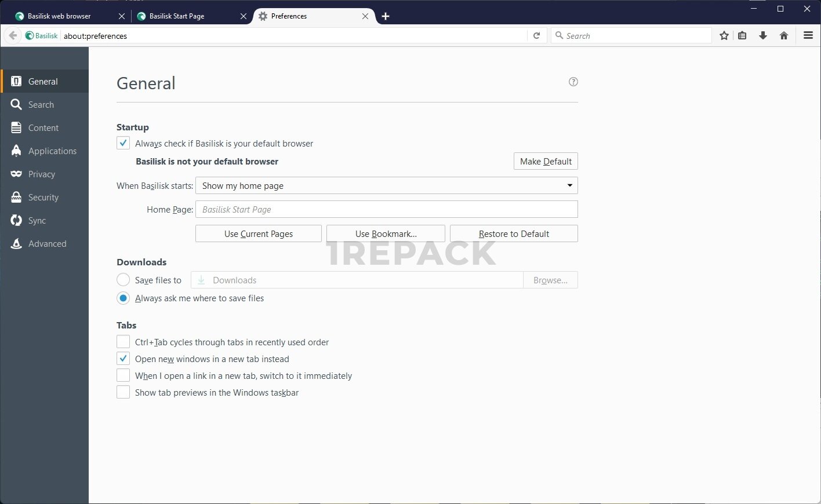Screen dimensions: 821x504
Task: Click the Sync arrows sidebar icon
Action: coord(16,221)
